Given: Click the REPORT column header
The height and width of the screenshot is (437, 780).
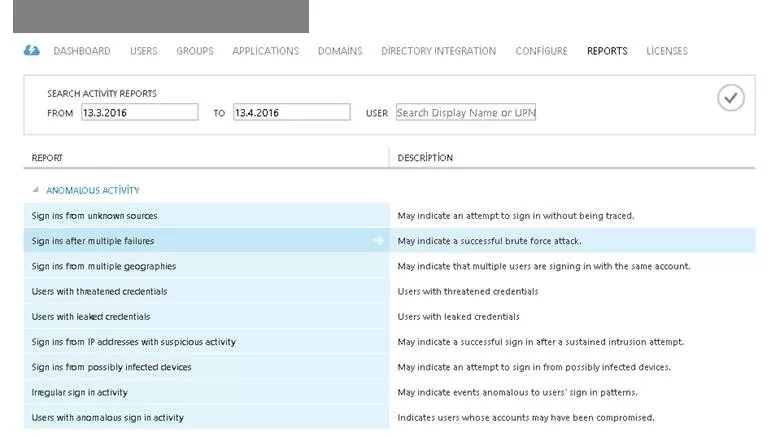Looking at the screenshot, I should [x=47, y=158].
